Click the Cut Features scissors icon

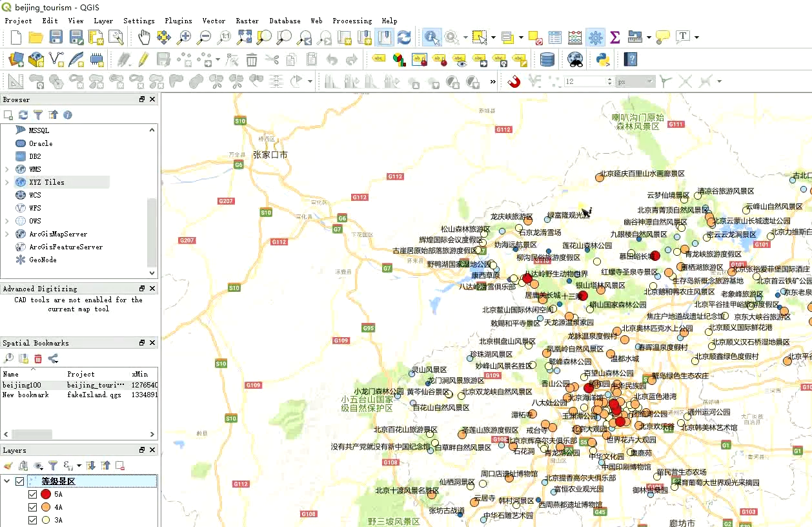(x=272, y=60)
